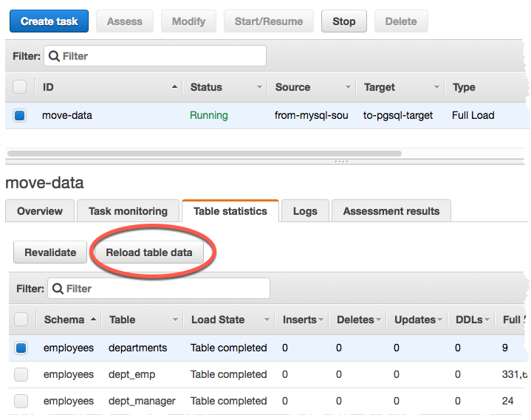Toggle the move-data task checkbox
This screenshot has height=420, width=531.
pyautogui.click(x=20, y=115)
